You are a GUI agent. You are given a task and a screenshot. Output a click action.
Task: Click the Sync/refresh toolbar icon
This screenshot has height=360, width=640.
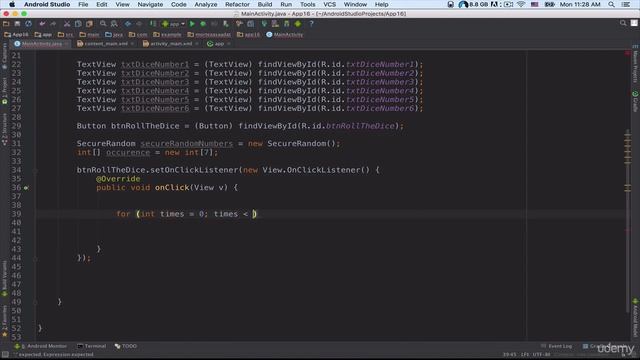click(29, 24)
